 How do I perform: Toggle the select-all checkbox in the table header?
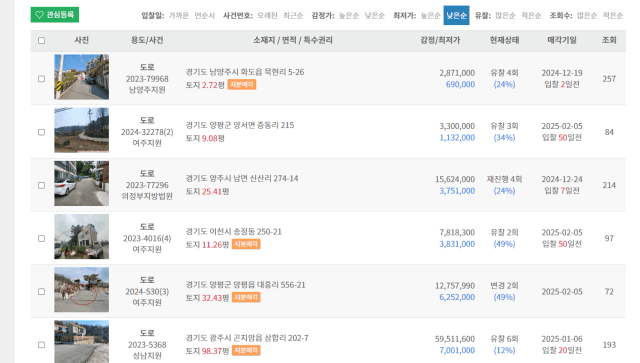pos(41,40)
